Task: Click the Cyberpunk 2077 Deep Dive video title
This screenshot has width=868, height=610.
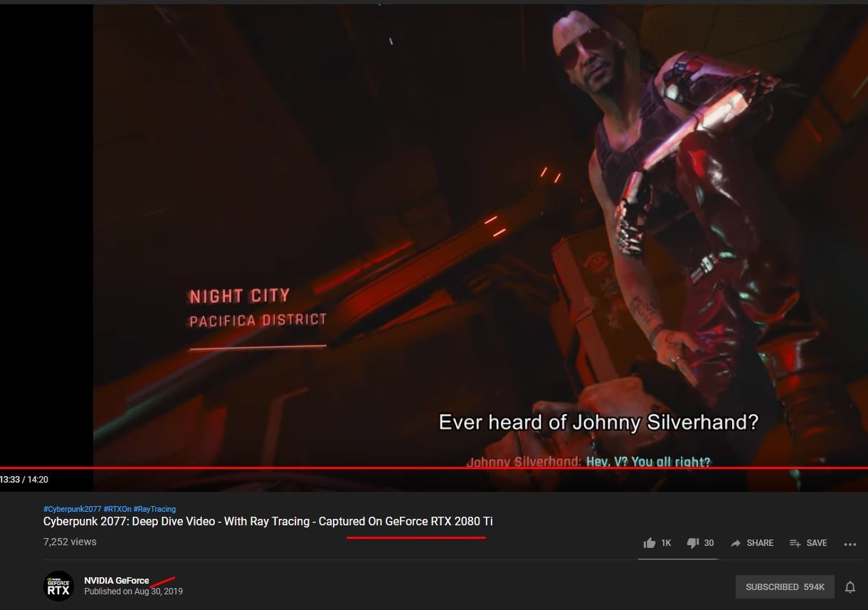Action: tap(268, 522)
